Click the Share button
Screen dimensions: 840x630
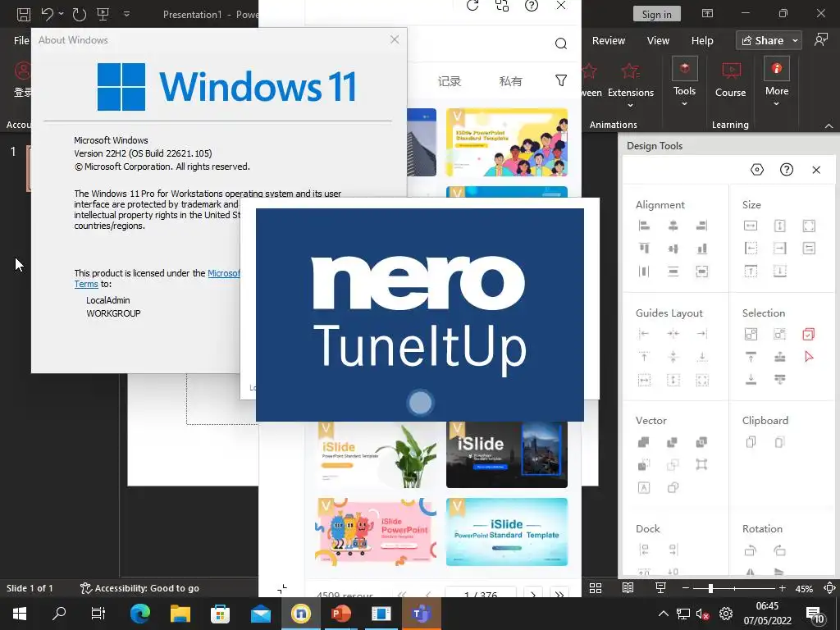763,41
